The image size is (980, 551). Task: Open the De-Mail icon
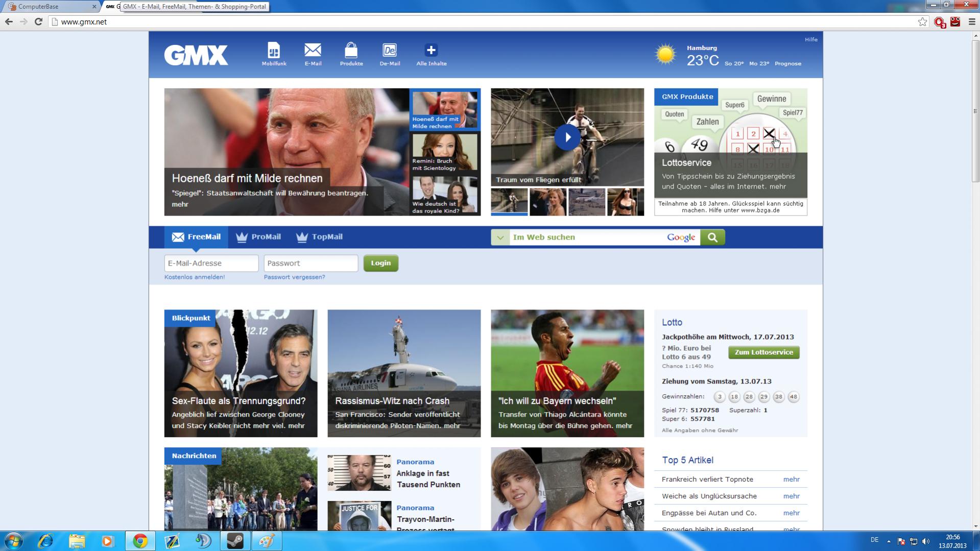[390, 54]
